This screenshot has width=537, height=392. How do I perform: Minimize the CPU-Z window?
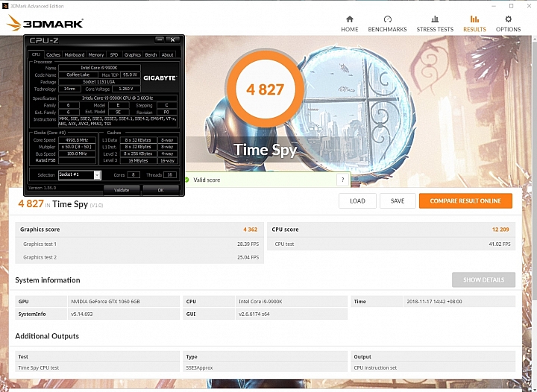pos(160,40)
